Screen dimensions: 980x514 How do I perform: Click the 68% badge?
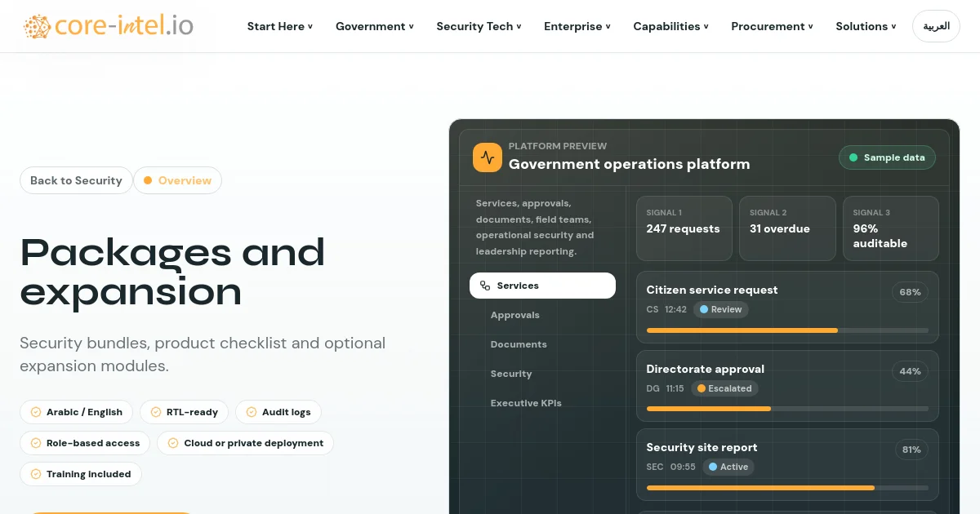point(911,292)
